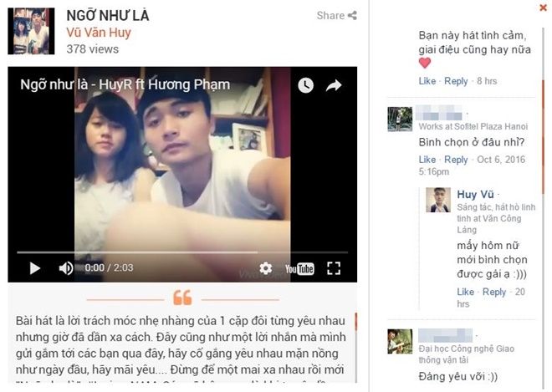Click the video progress bar
Image resolution: width=552 pixels, height=392 pixels.
pyautogui.click(x=182, y=252)
